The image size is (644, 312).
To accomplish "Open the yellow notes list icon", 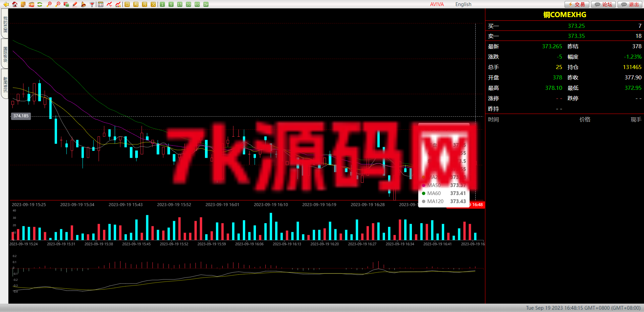I will (x=23, y=4).
